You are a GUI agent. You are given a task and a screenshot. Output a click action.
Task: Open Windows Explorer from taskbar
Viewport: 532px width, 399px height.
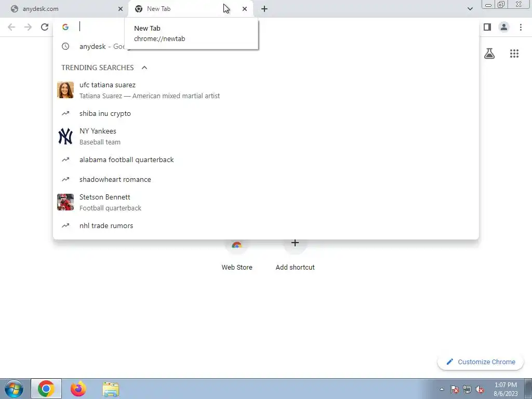point(111,389)
